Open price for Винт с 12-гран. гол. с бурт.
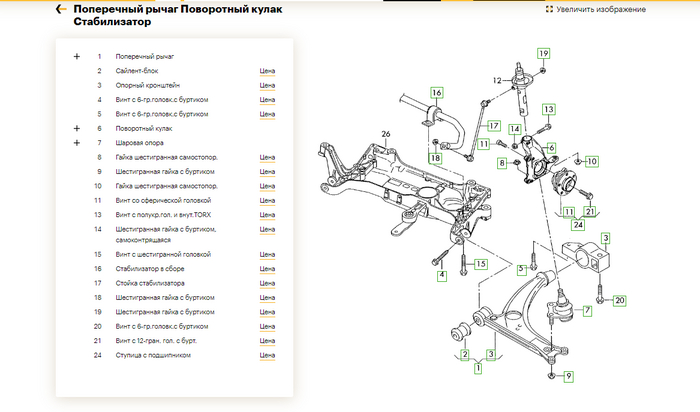Viewport: 700px width, 412px height. [x=267, y=341]
